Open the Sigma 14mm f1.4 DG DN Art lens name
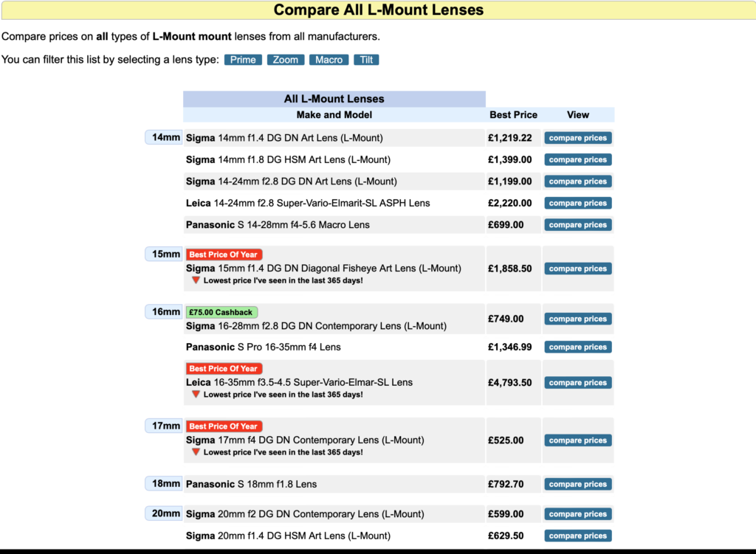Viewport: 756px width, 554px height. coord(284,138)
